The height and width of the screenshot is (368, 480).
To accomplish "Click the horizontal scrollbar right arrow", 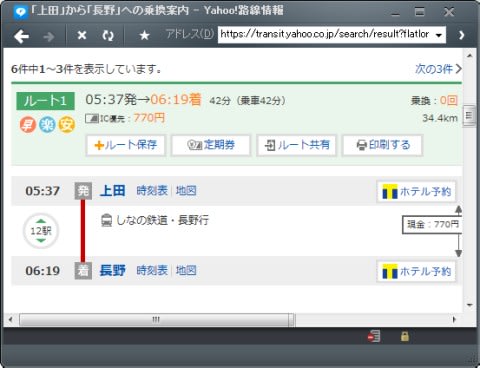I will [x=454, y=319].
